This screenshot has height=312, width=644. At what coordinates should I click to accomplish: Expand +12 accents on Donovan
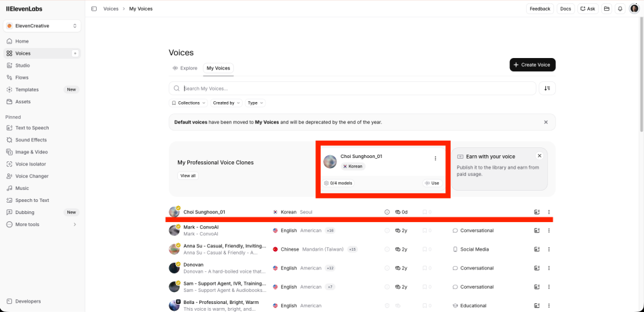pyautogui.click(x=330, y=268)
